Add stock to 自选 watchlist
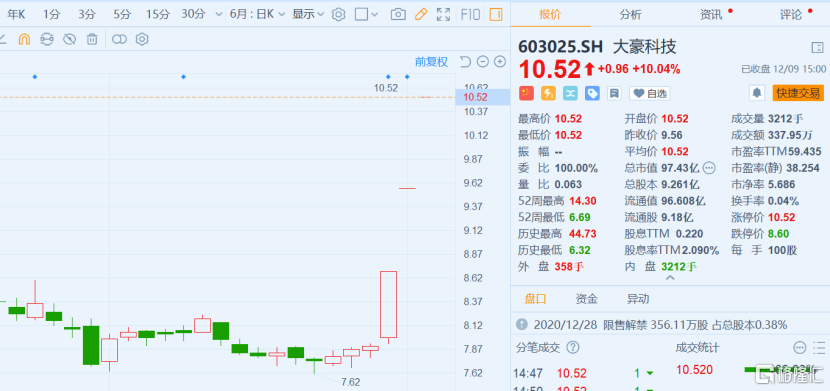 pyautogui.click(x=649, y=94)
